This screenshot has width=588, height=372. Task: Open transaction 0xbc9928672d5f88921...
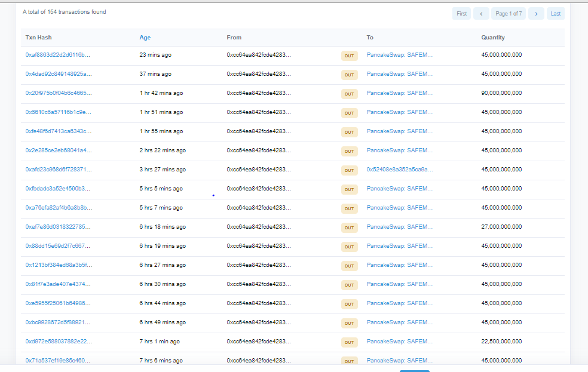click(58, 322)
